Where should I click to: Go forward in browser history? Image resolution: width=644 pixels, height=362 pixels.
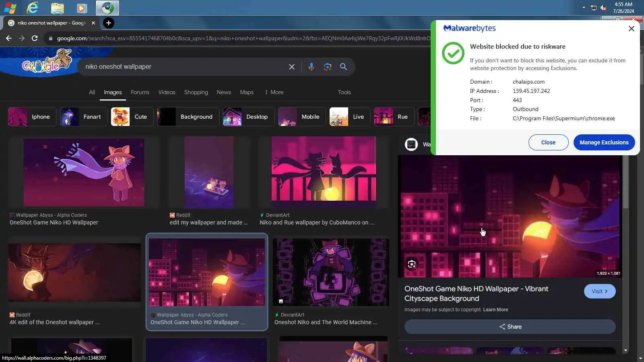[x=22, y=38]
